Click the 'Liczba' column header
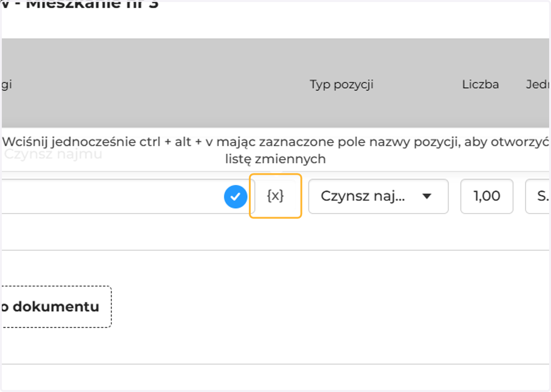This screenshot has height=392, width=551. pos(481,84)
